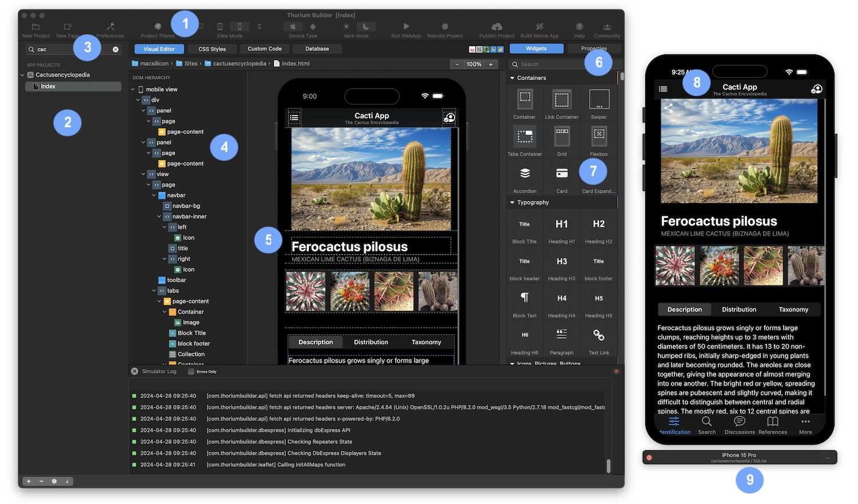Collapse the Containers widget section

[512, 78]
